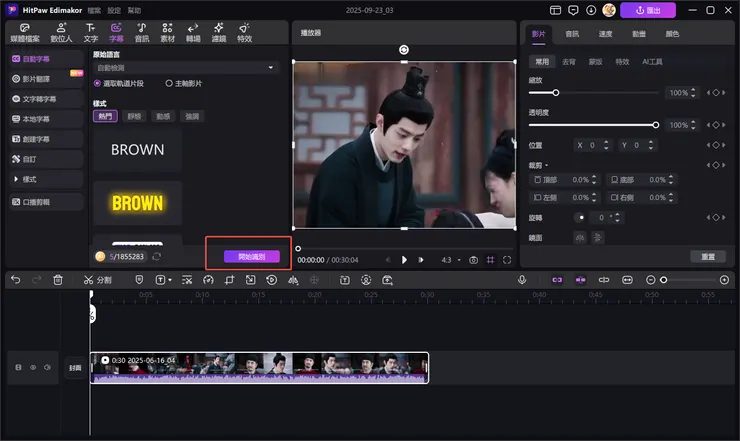Select 創建字幕 create subtitles in sidebar
Screen dimensions: 740x441
46,139
